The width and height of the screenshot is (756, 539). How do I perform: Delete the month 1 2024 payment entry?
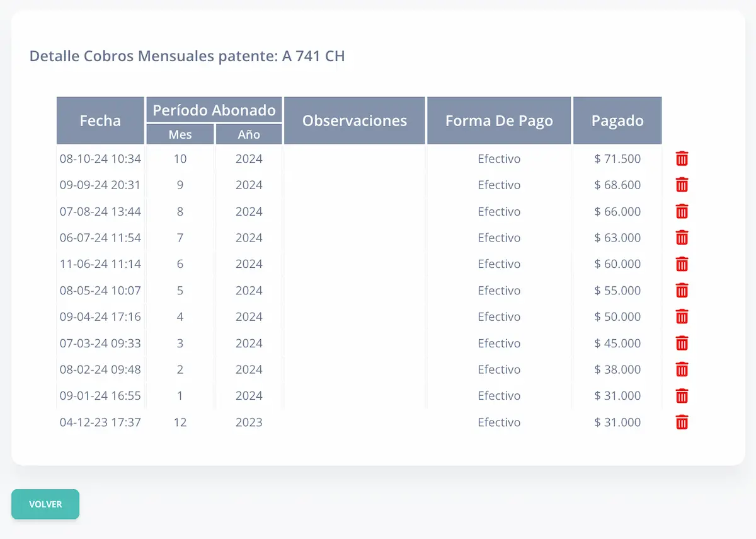click(681, 396)
